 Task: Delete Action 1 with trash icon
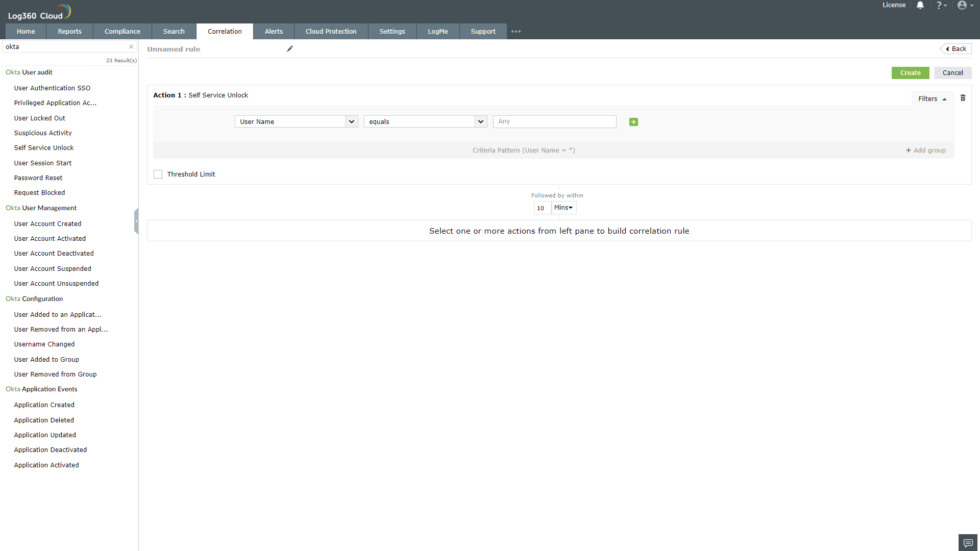click(963, 98)
